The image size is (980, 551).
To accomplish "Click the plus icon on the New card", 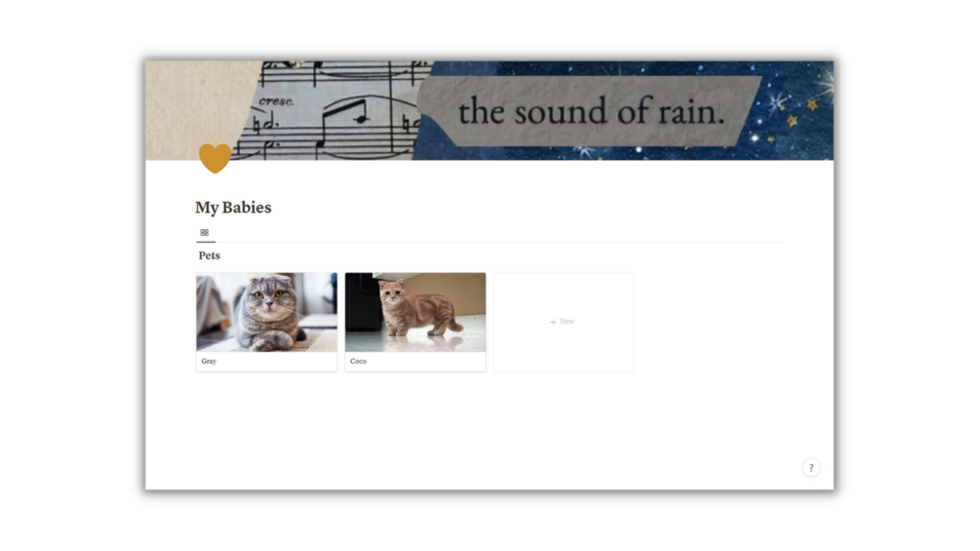I will (553, 322).
